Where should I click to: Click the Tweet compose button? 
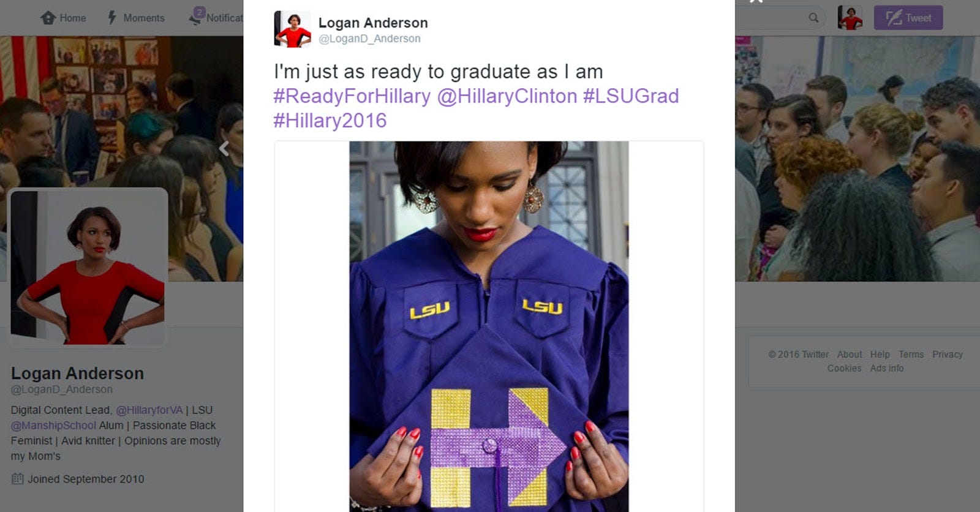pyautogui.click(x=908, y=18)
